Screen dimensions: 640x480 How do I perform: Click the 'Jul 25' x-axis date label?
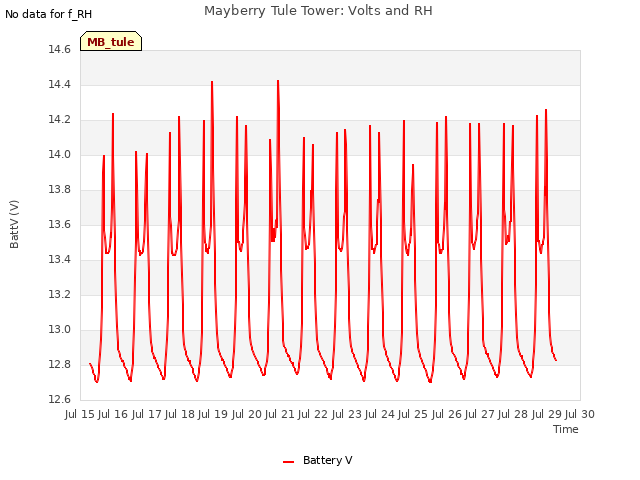pos(413,414)
